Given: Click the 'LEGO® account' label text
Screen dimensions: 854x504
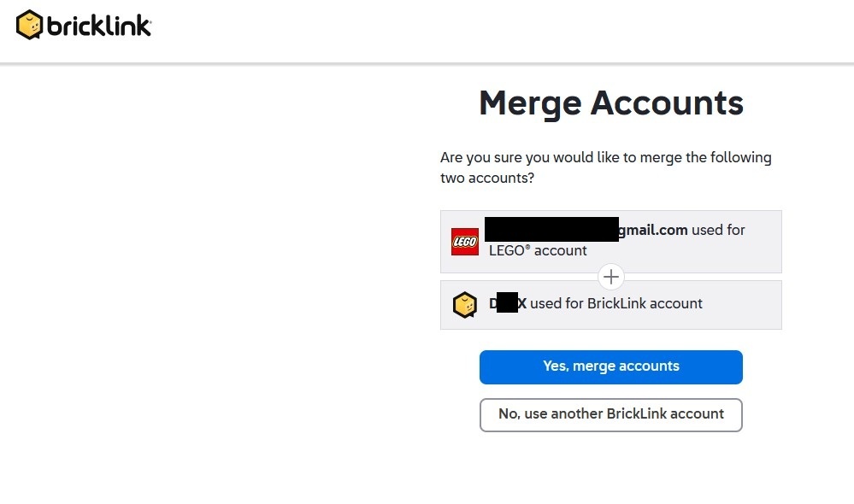Looking at the screenshot, I should [x=538, y=250].
